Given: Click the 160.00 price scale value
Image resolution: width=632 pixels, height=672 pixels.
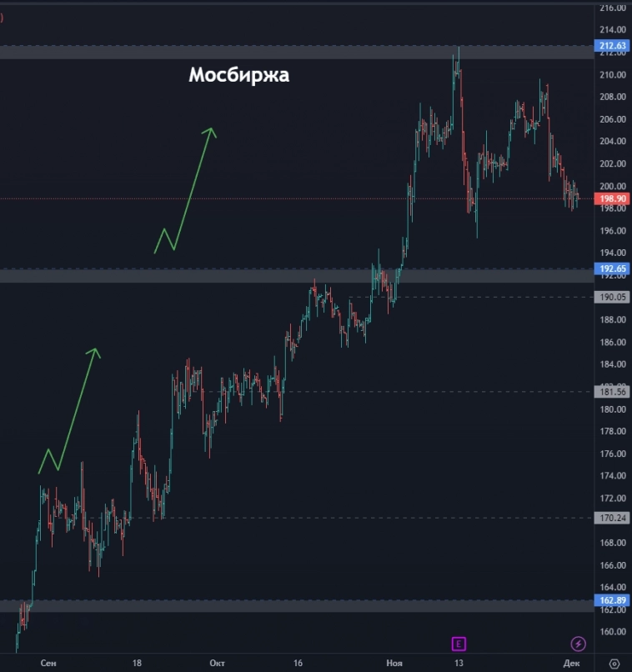Looking at the screenshot, I should pyautogui.click(x=613, y=632).
